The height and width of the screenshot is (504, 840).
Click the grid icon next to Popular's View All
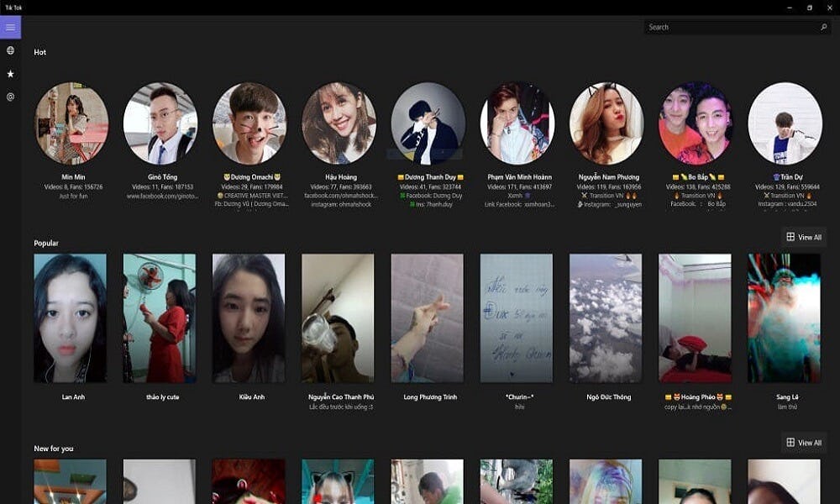790,237
